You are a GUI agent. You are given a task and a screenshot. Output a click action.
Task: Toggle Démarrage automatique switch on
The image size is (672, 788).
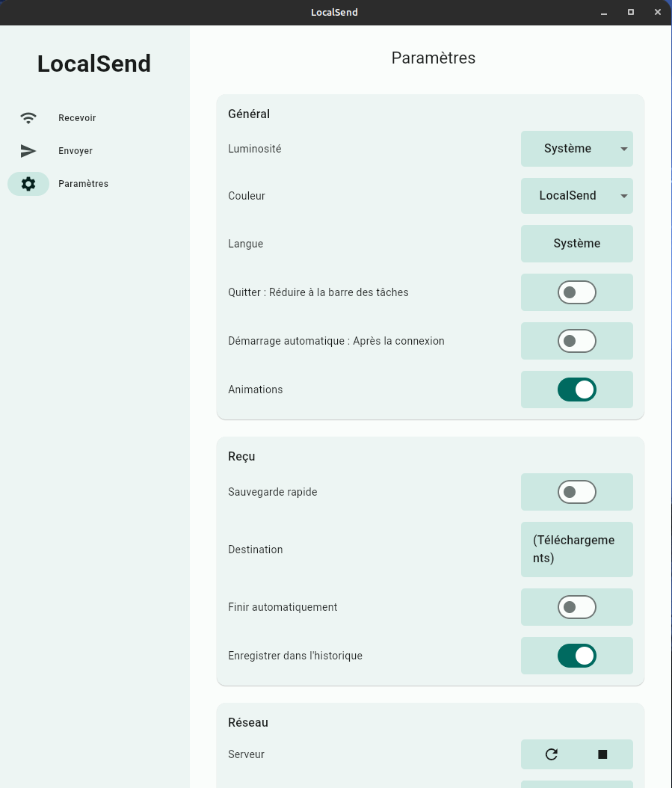(576, 341)
